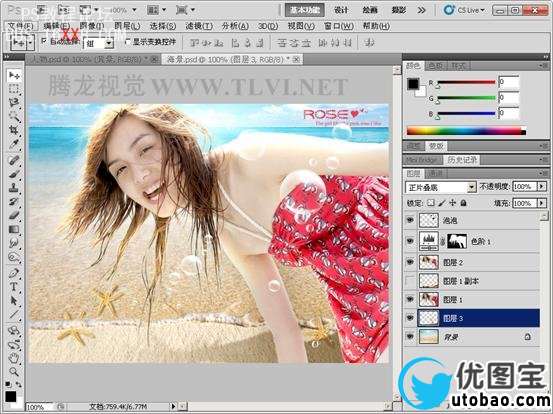Show the hidden 图层 1 副本 layer
The width and height of the screenshot is (553, 414).
point(410,281)
